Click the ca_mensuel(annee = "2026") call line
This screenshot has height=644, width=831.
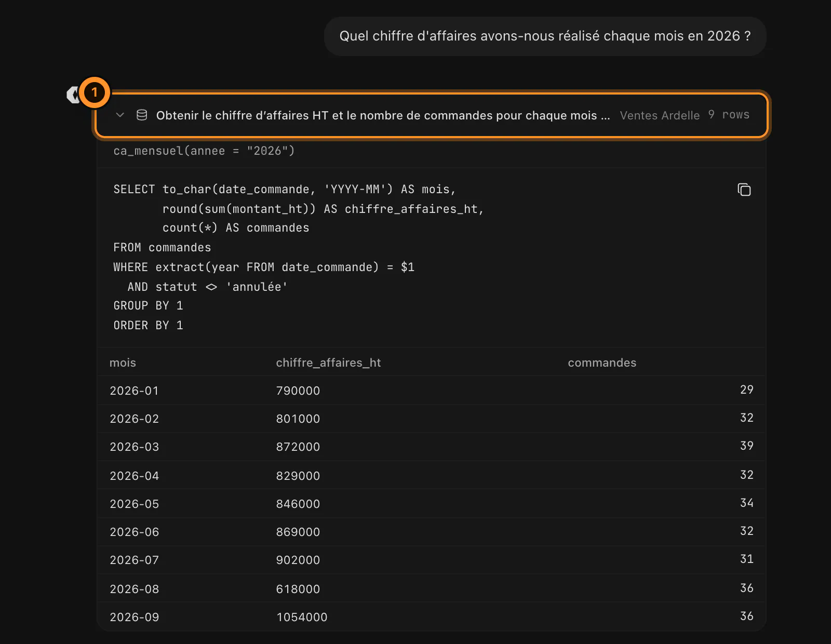click(x=204, y=151)
